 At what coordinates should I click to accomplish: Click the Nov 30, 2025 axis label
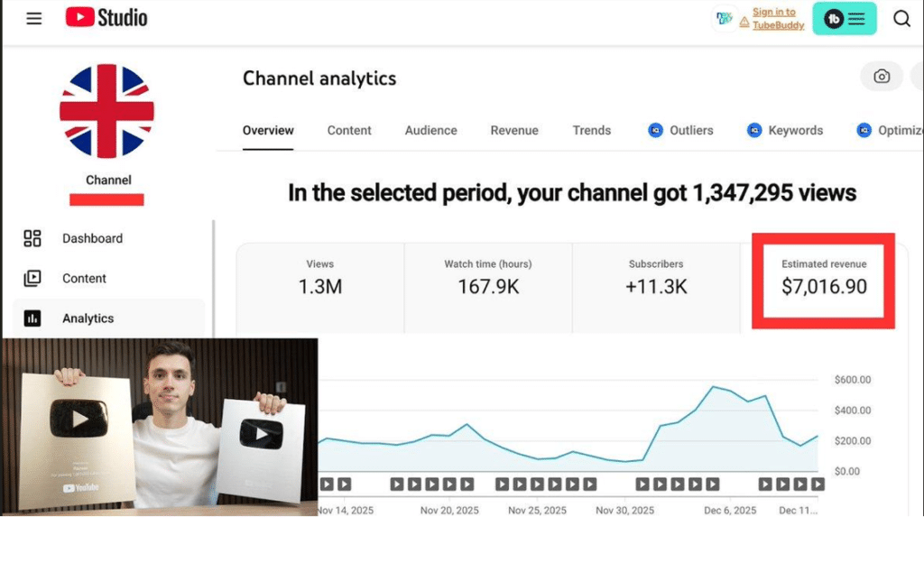pos(624,510)
